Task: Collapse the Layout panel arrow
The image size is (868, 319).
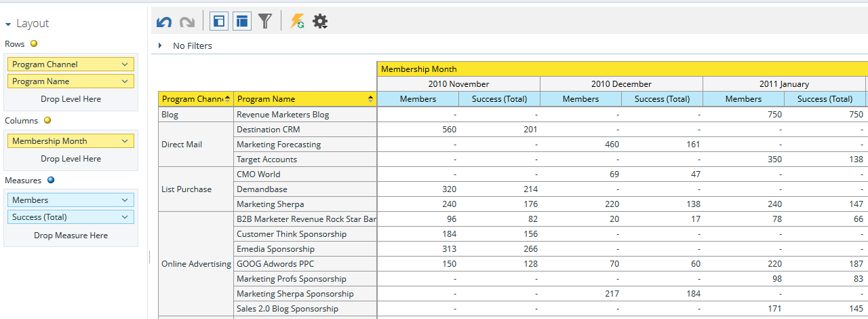Action: 8,24
